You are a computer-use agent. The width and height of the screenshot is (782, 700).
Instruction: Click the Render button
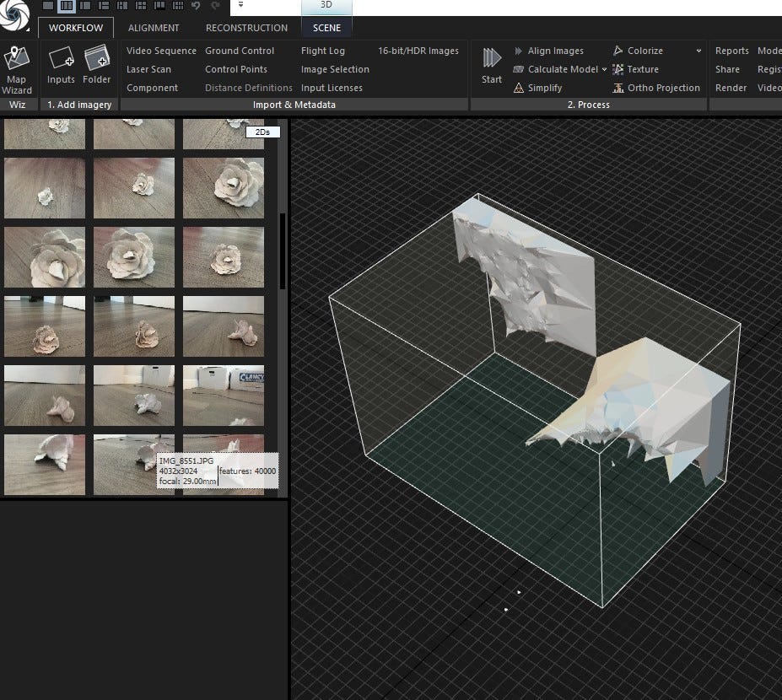click(x=731, y=88)
